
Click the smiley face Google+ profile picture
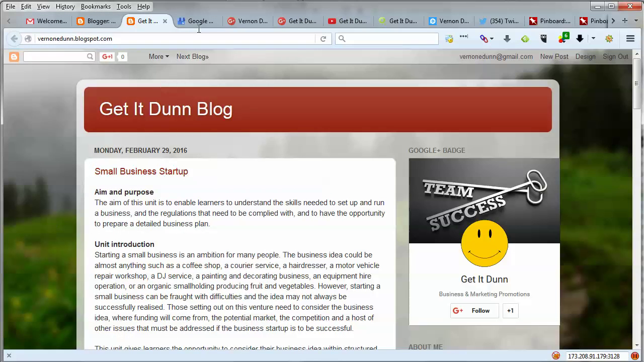pyautogui.click(x=485, y=243)
